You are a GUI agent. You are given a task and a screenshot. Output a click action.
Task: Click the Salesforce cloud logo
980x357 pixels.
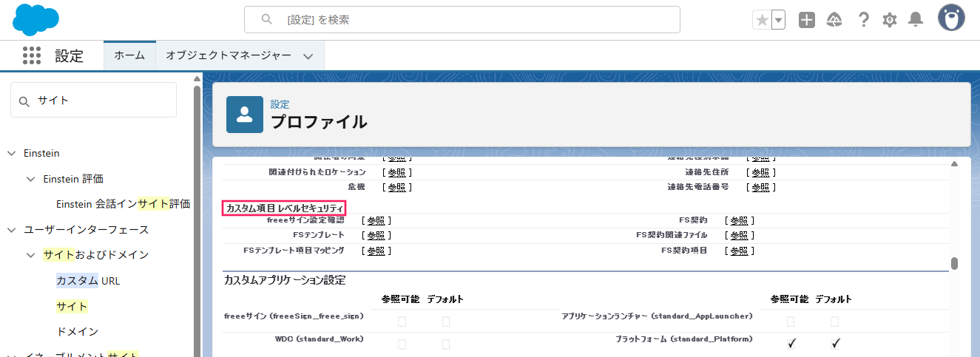point(36,19)
